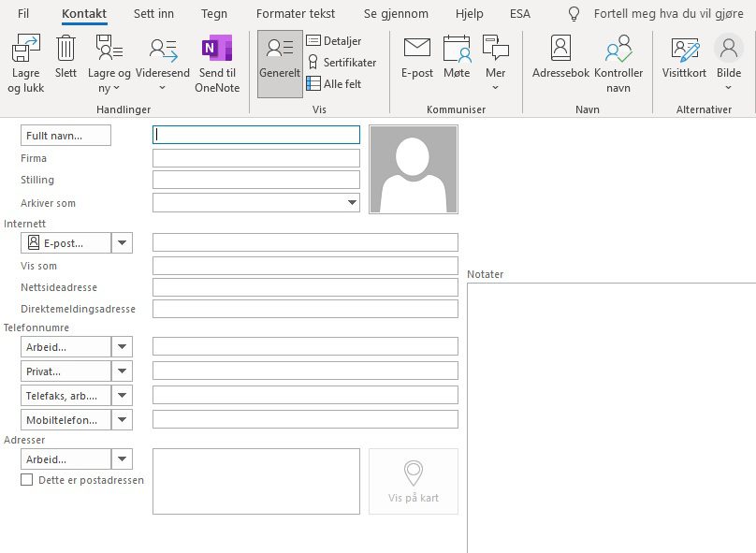Screen dimensions: 756x553
Task: Open the Mer communication options
Action: click(495, 65)
